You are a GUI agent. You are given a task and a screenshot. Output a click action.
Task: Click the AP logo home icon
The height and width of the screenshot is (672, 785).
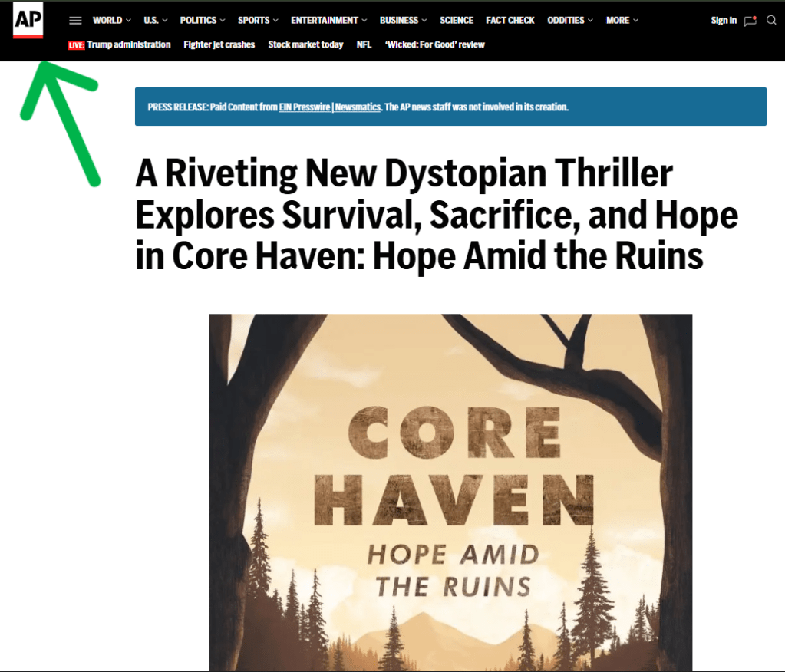pyautogui.click(x=28, y=21)
